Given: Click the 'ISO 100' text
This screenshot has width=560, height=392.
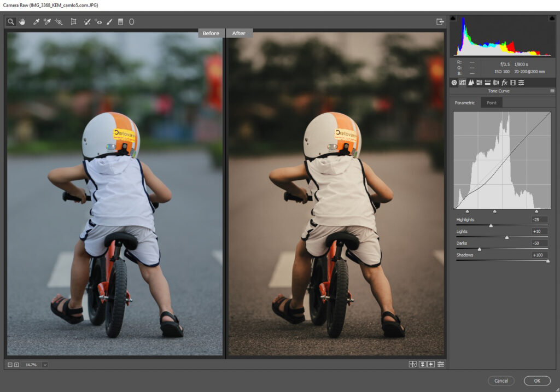Looking at the screenshot, I should (x=502, y=72).
